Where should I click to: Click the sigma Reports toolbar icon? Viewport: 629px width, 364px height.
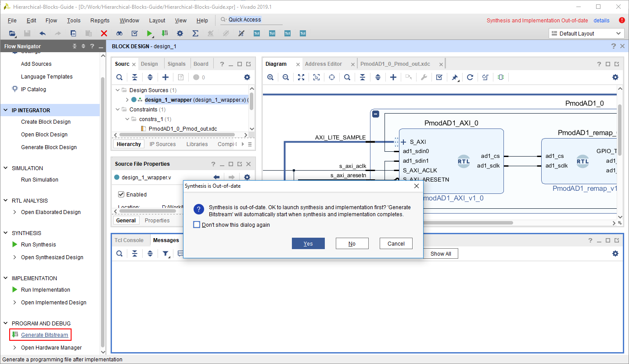195,33
